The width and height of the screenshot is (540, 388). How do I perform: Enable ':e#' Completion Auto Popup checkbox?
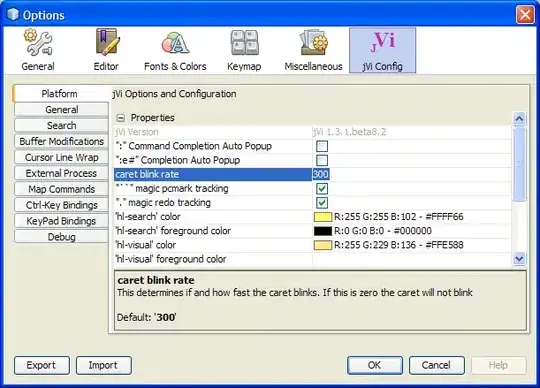[x=322, y=160]
